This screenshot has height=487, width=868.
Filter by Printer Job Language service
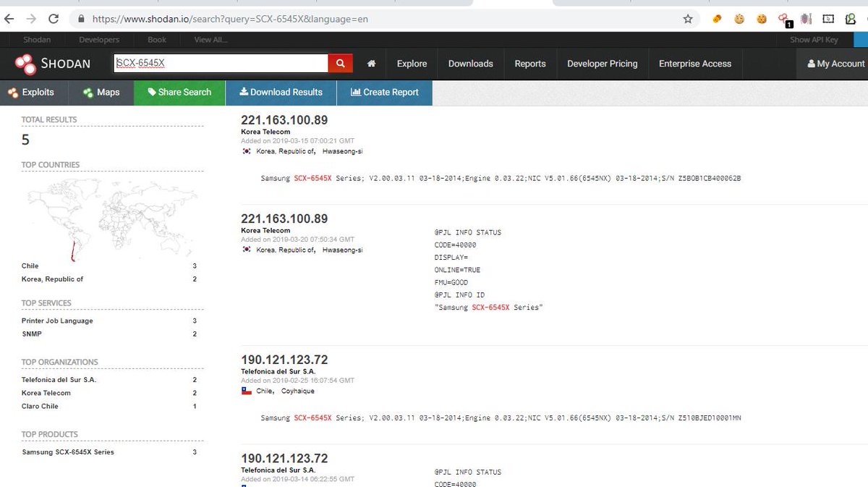[x=57, y=321]
